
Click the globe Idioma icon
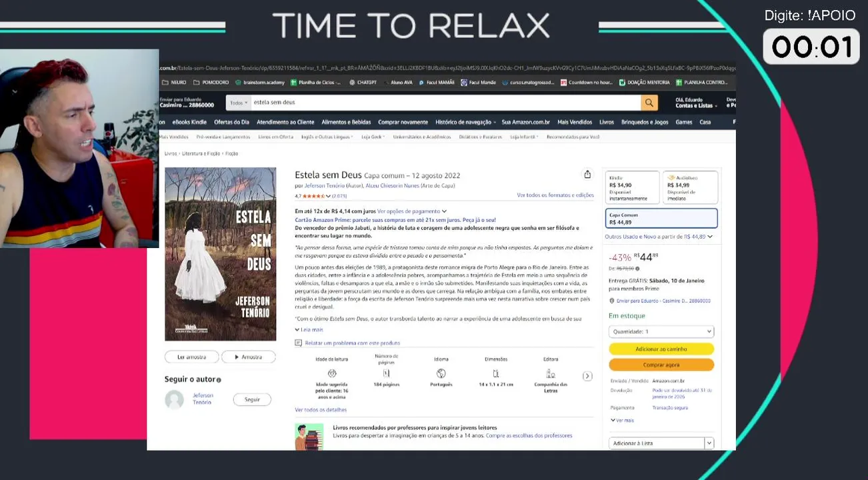click(441, 373)
